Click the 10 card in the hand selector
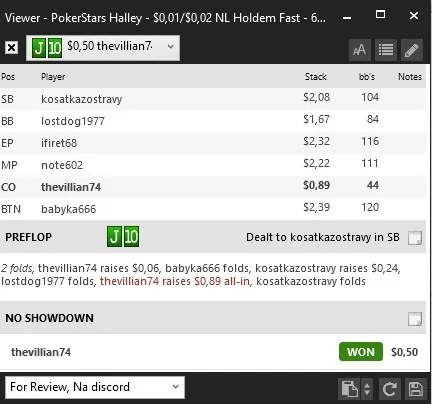Viewport: 432px width, 404px height. point(55,48)
